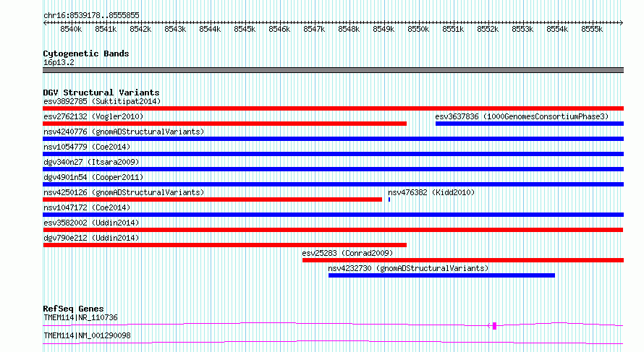Click the 16p13.2 cytogenetic band bar
Viewport: 644px width, 352px height.
click(x=333, y=70)
